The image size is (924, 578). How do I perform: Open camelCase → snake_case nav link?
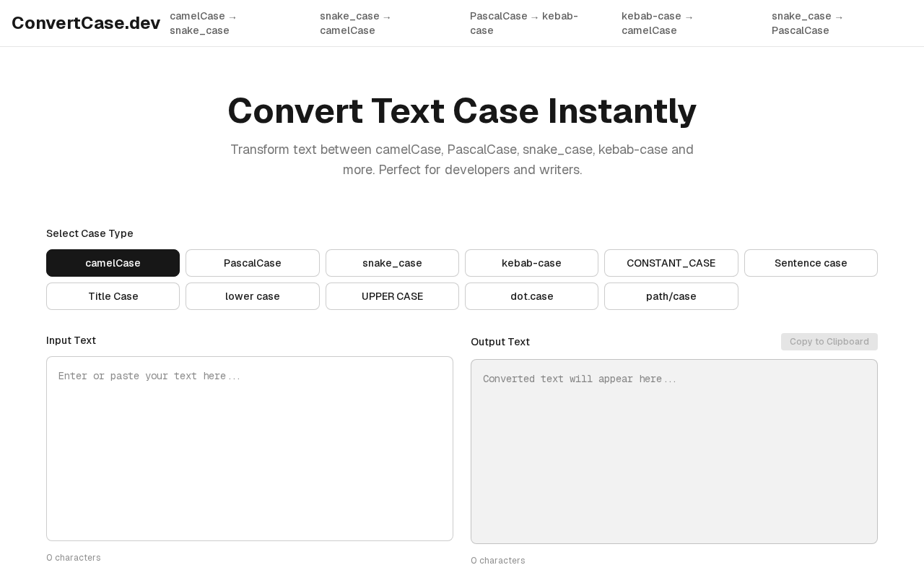point(204,23)
